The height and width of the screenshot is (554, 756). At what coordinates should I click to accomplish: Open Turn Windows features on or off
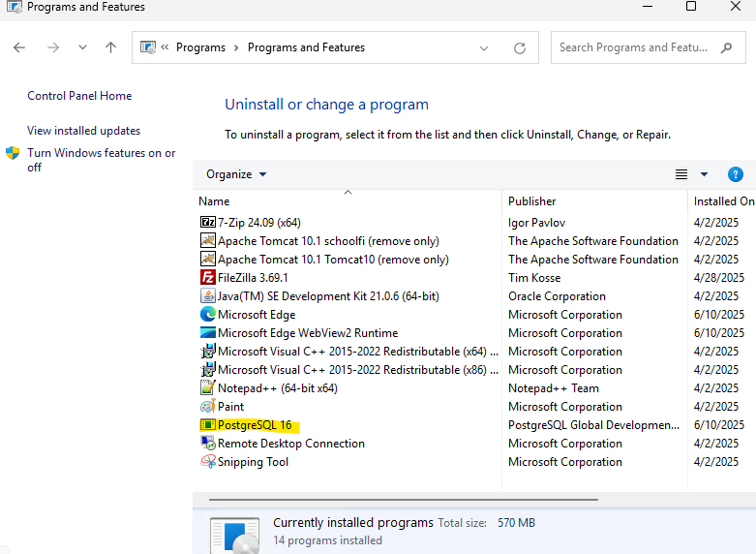102,160
